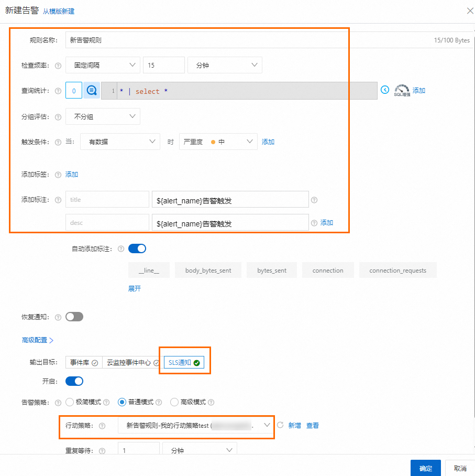Toggle the 自动添加标注 switch
Viewport: 475px width, 476px height.
tap(137, 248)
